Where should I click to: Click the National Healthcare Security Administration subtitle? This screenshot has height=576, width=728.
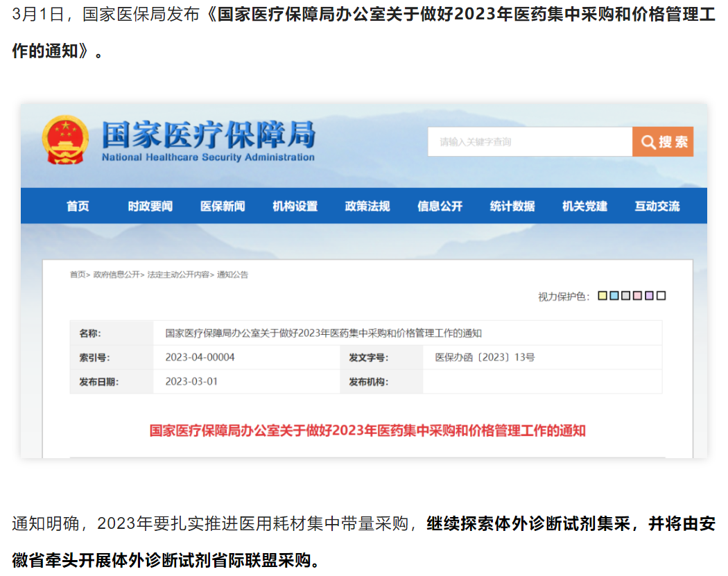[x=209, y=157]
